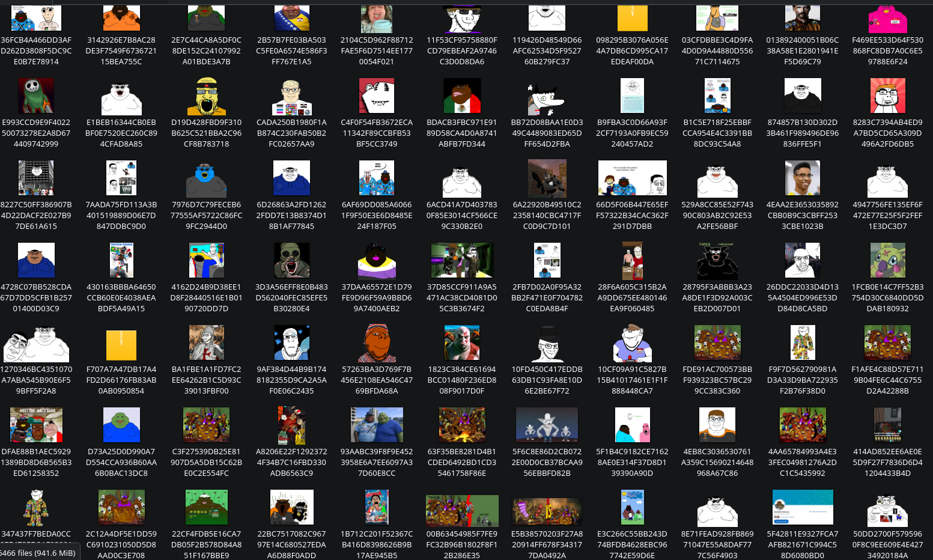Click the status bar showing 5466 files
The image size is (933, 560).
point(38,553)
